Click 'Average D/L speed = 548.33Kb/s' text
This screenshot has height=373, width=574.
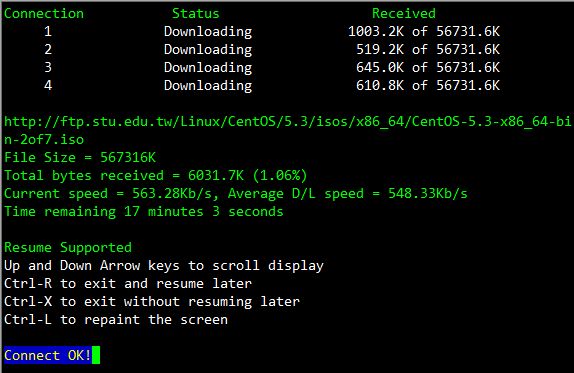click(x=348, y=194)
